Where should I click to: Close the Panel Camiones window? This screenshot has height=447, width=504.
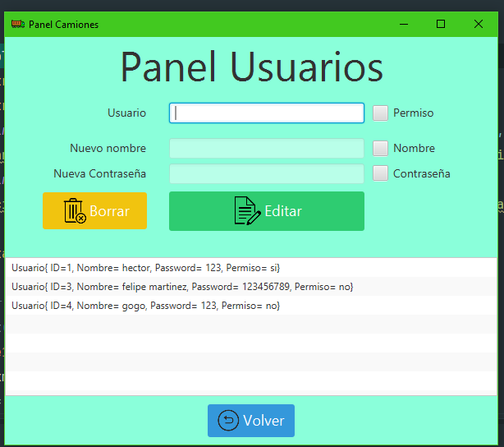tap(479, 24)
